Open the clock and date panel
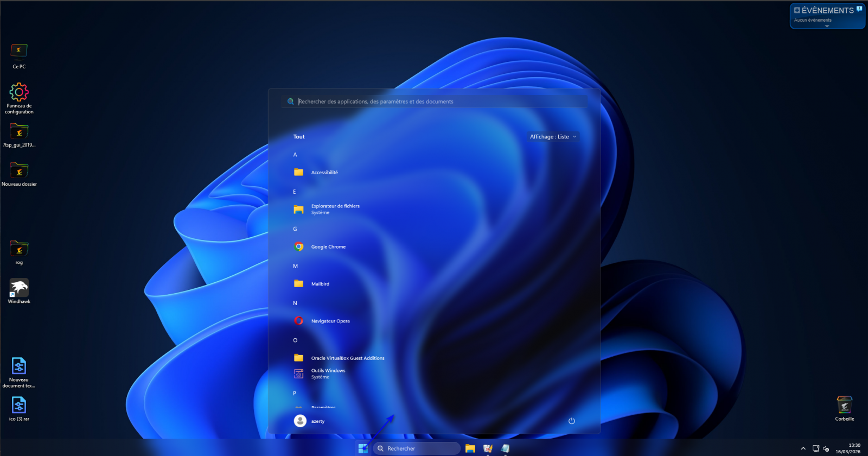 pos(848,448)
